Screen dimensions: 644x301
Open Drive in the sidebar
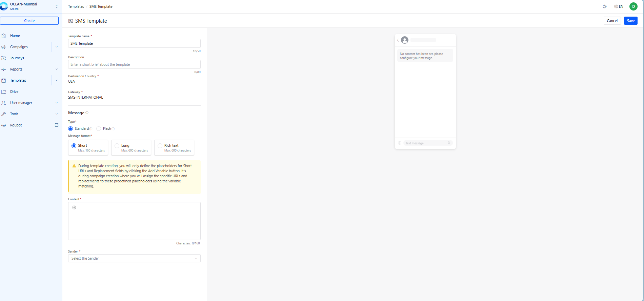[x=14, y=92]
